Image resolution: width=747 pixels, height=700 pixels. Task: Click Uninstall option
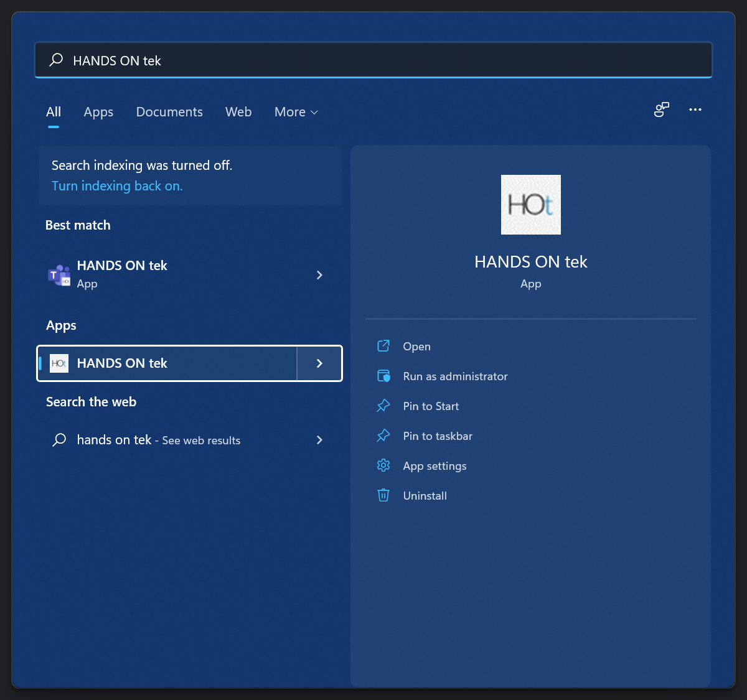click(425, 496)
